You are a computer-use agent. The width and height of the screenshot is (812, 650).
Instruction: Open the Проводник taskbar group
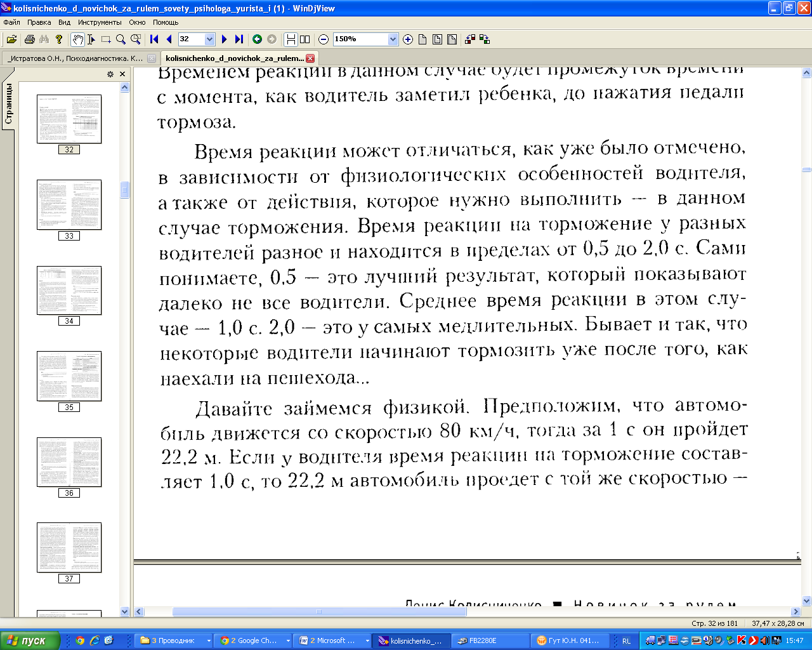pos(173,640)
